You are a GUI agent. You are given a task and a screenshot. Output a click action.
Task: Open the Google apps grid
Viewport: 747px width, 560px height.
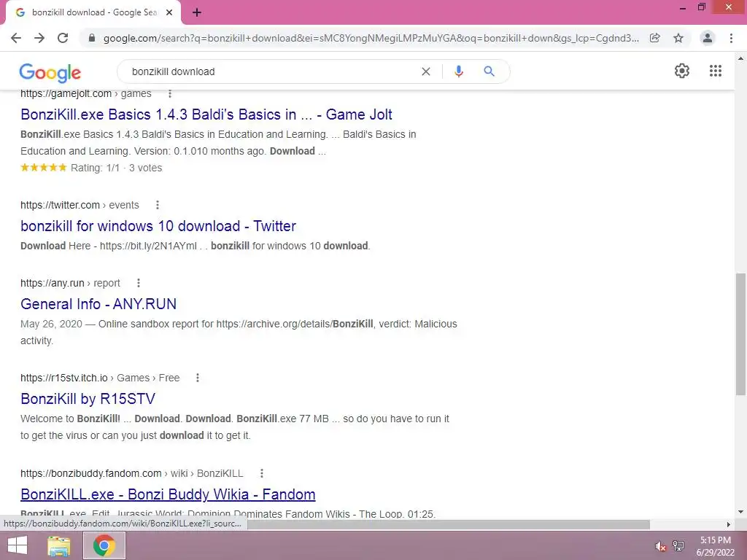point(716,71)
